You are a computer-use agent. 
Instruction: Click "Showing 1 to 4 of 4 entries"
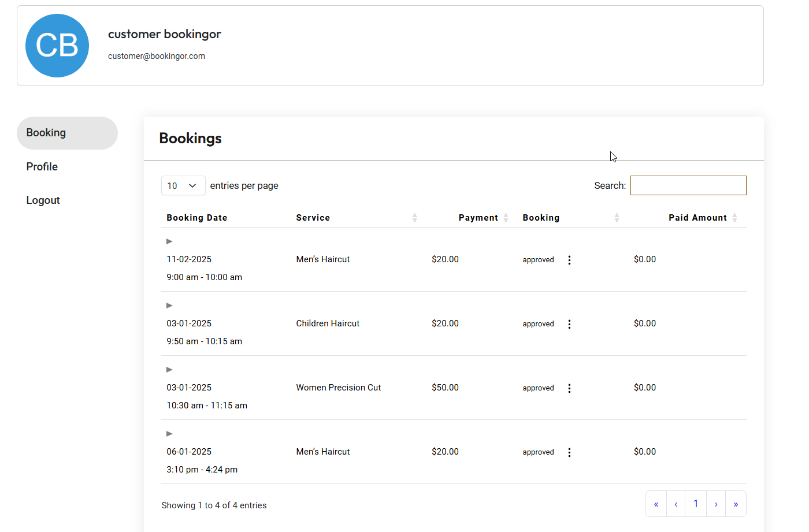(214, 505)
